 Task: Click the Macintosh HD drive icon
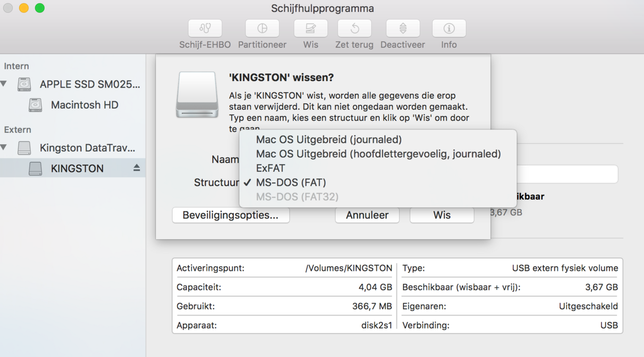coord(35,105)
